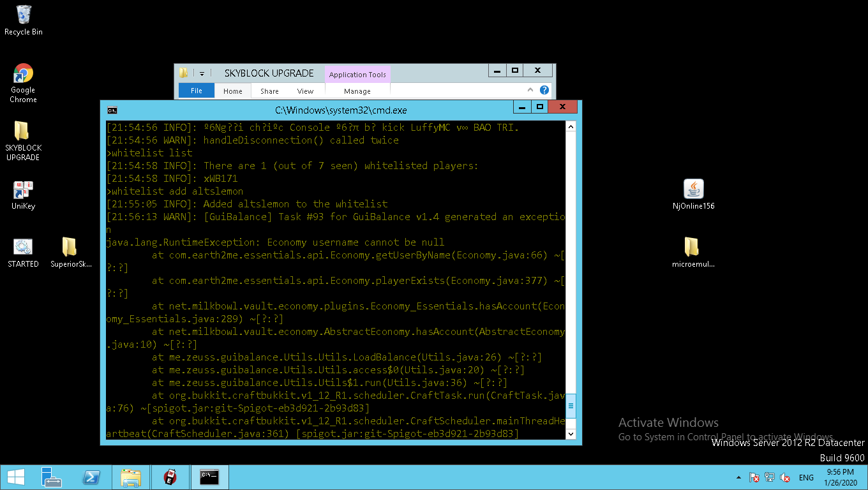Click the 'Added altslemon to the whitelist' line
The width and height of the screenshot is (868, 490).
247,204
